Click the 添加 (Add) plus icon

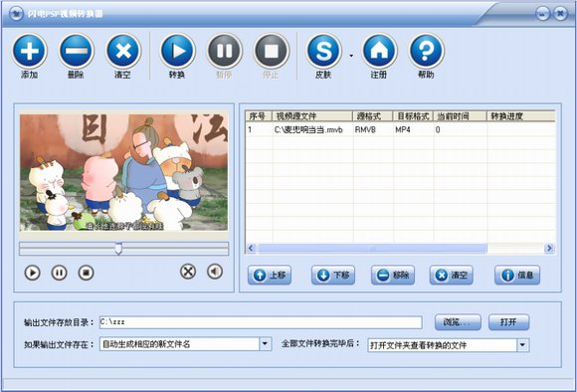pos(30,51)
